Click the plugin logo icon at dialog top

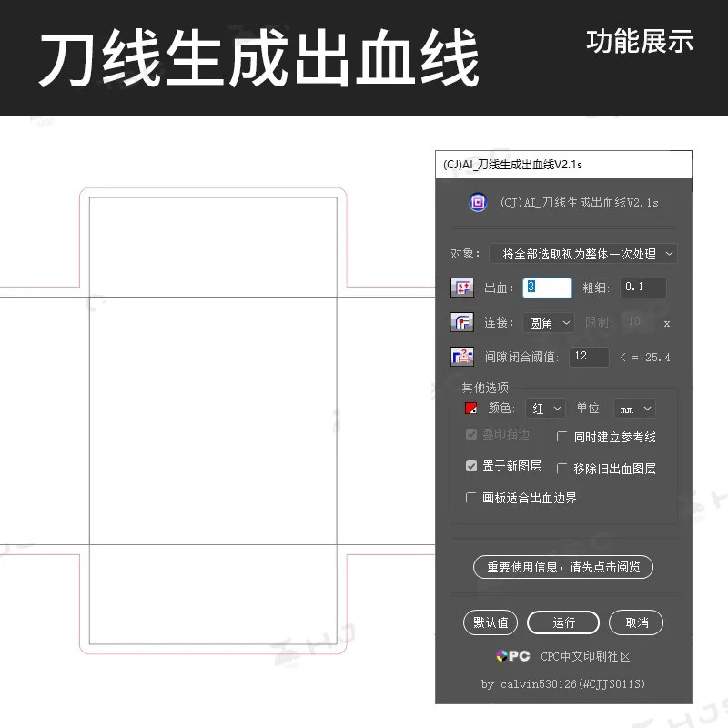(x=478, y=202)
